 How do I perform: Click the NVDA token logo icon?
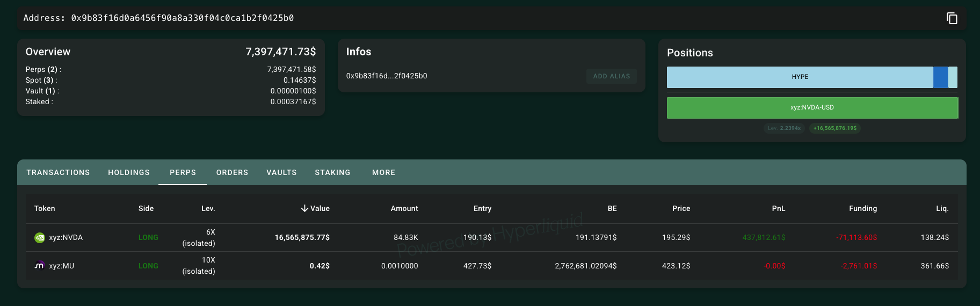[x=40, y=238]
